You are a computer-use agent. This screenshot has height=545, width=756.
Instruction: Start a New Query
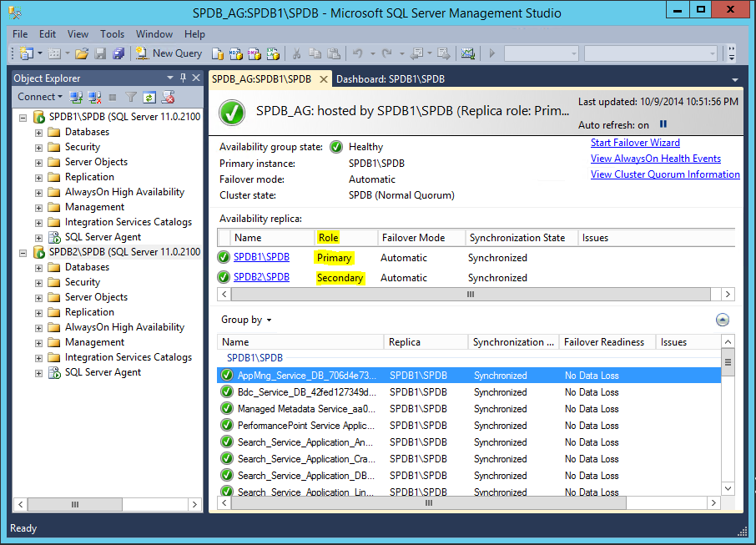pos(169,53)
